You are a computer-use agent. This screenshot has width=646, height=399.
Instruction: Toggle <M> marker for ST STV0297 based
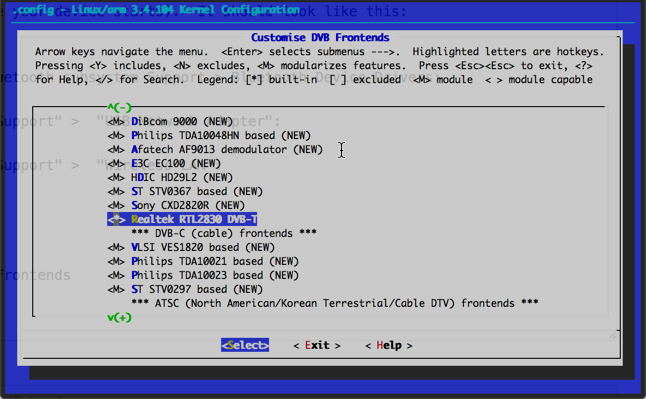point(116,289)
